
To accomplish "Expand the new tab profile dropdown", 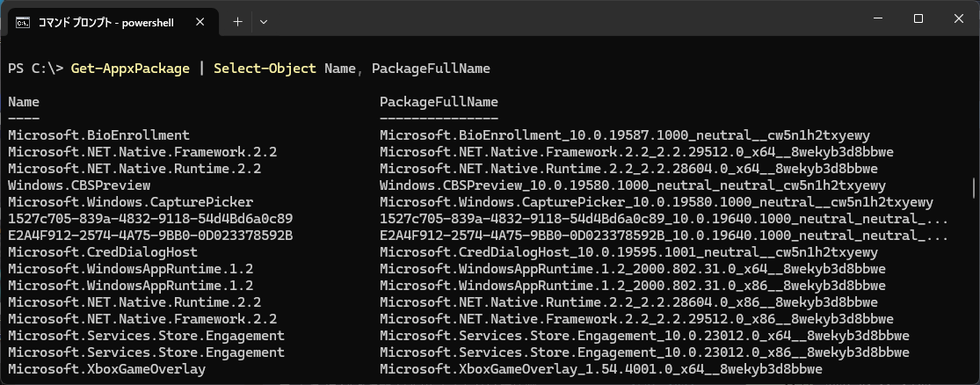I will coord(264,20).
